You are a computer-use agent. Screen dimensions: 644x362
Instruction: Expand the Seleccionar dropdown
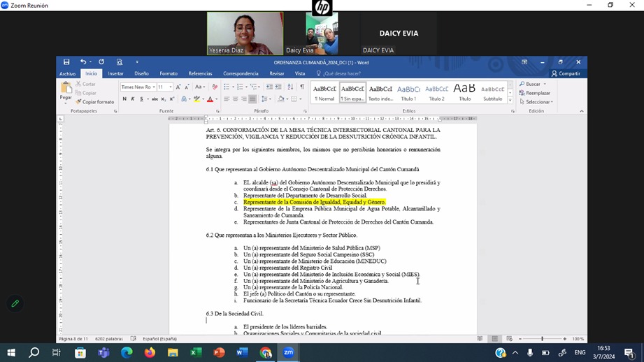[x=537, y=102]
